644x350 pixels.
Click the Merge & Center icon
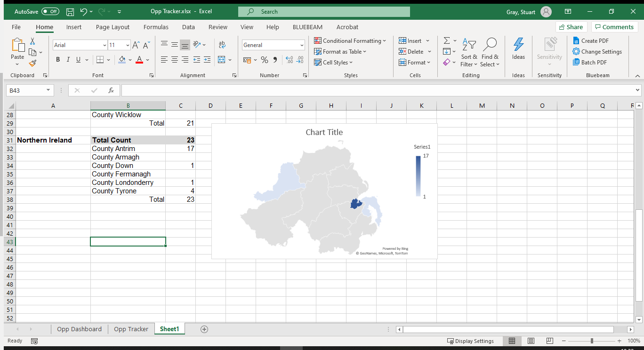click(x=222, y=60)
